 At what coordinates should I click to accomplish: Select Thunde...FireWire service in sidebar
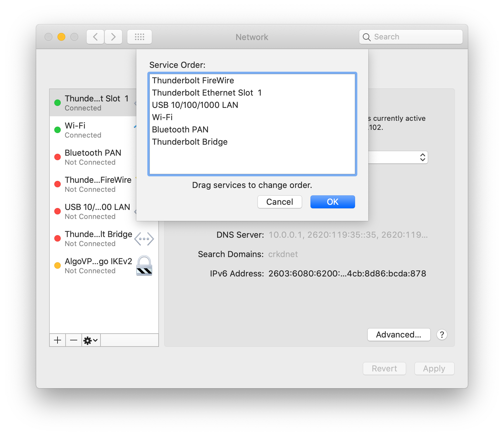pyautogui.click(x=93, y=184)
